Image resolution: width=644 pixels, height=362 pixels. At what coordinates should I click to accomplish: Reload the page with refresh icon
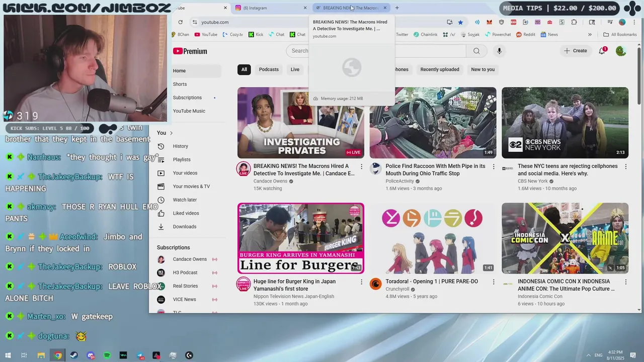pos(180,22)
